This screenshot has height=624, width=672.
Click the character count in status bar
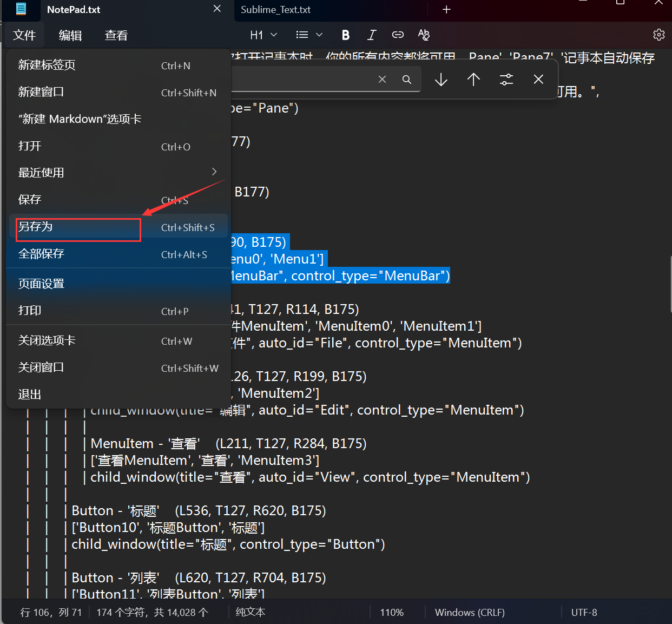(x=152, y=613)
